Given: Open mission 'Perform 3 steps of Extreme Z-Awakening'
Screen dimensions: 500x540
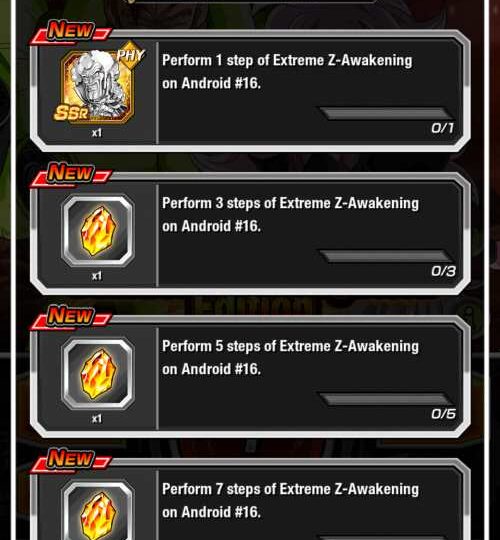Looking at the screenshot, I should [x=250, y=234].
